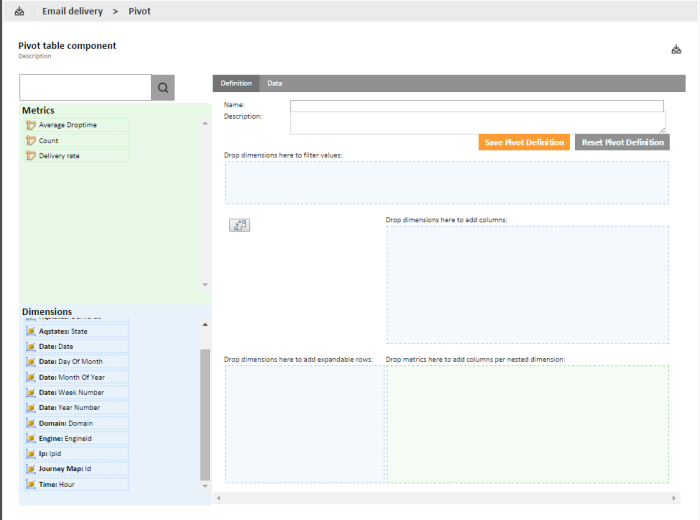
Task: Open the Definition tab
Action: 236,83
